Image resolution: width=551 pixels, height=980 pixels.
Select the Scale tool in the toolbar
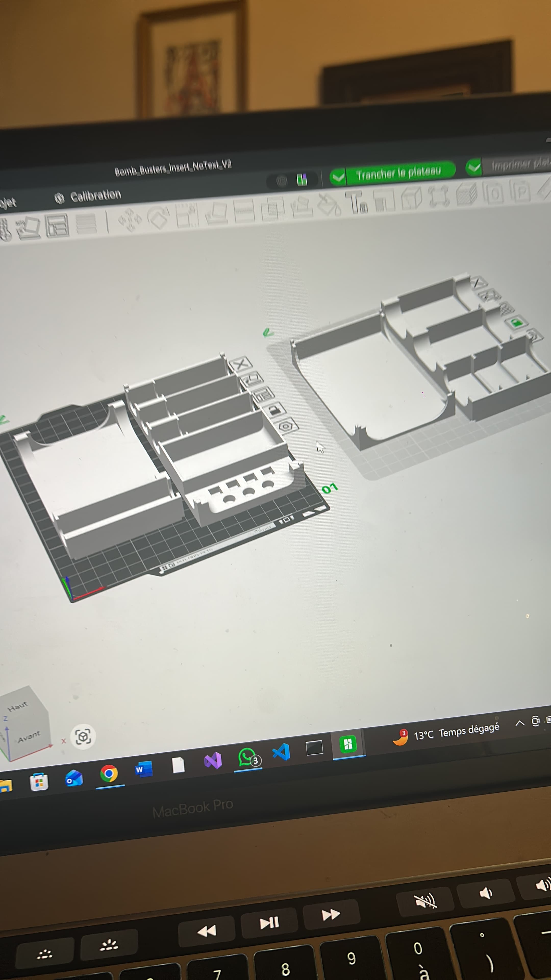pos(187,215)
